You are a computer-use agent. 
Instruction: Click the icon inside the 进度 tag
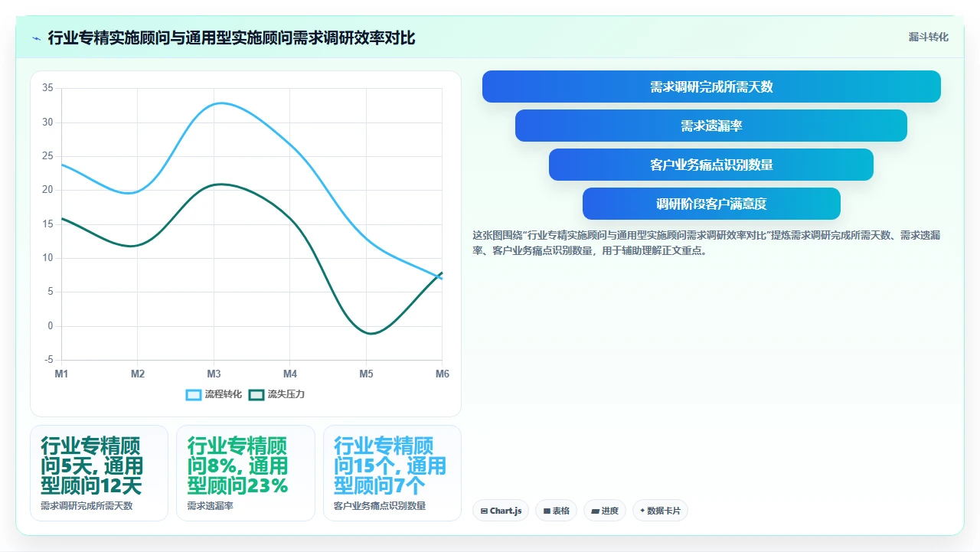pyautogui.click(x=595, y=511)
